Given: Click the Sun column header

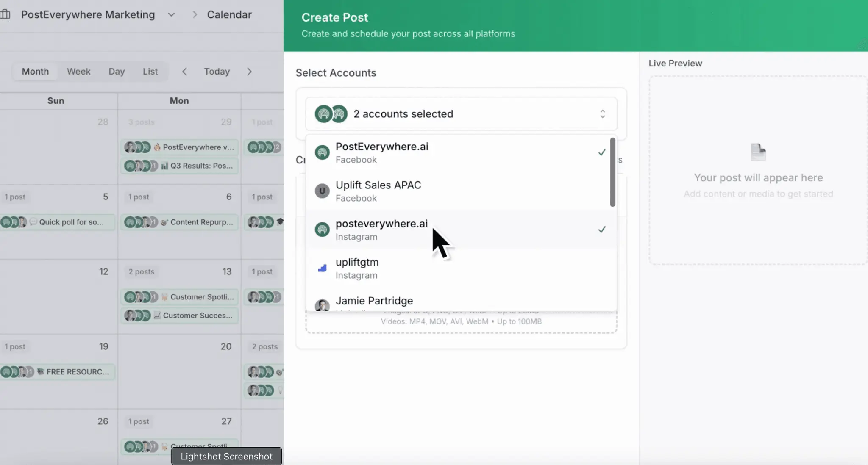Looking at the screenshot, I should [56, 101].
